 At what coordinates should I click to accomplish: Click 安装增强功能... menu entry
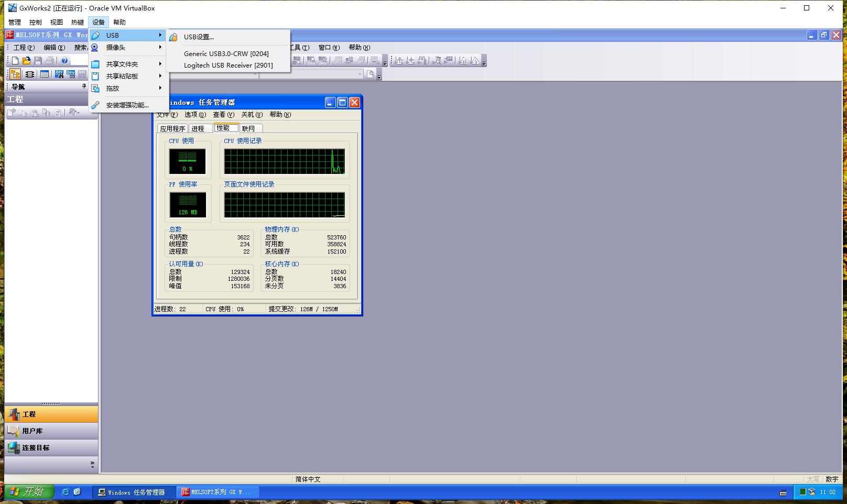point(127,105)
